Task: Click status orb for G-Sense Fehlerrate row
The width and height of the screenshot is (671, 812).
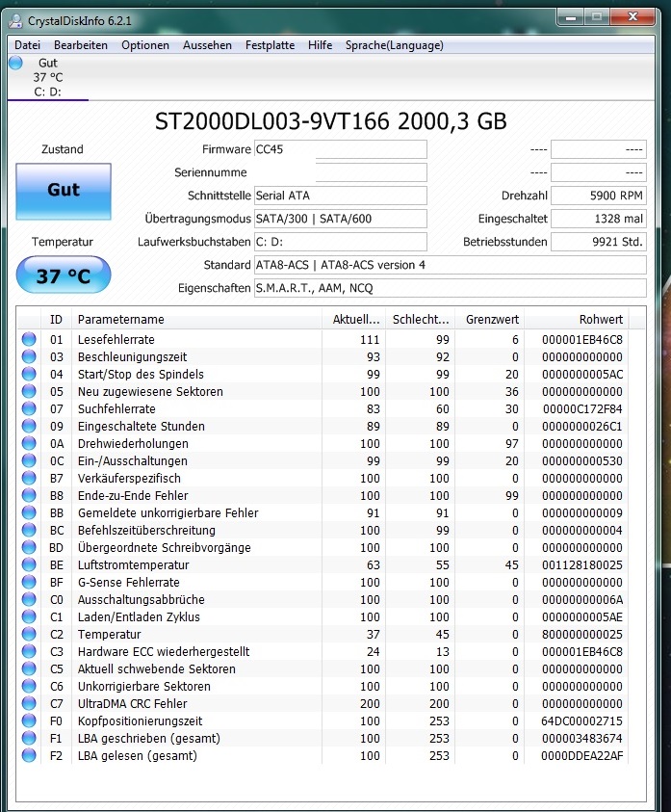Action: 29,582
